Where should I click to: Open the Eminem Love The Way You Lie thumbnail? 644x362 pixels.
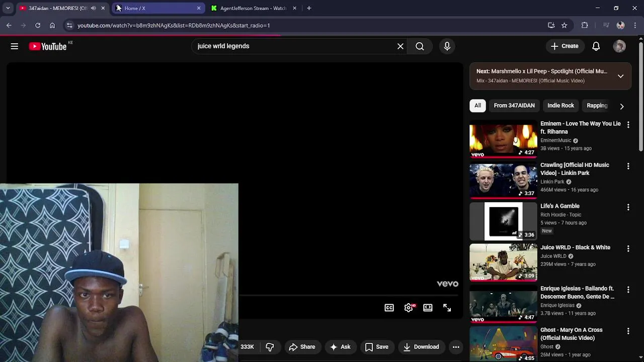pyautogui.click(x=503, y=139)
